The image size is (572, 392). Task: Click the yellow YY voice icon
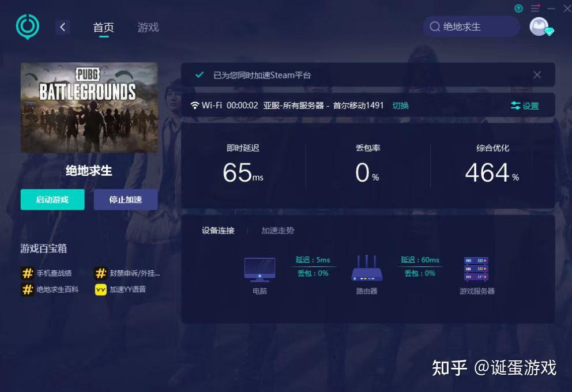point(101,289)
